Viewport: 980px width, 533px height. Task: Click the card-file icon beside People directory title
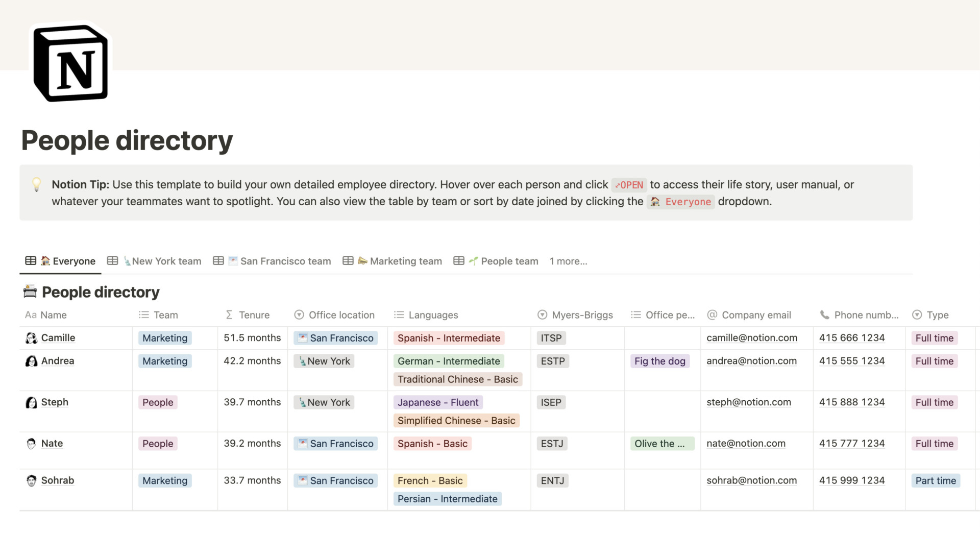[x=30, y=292]
